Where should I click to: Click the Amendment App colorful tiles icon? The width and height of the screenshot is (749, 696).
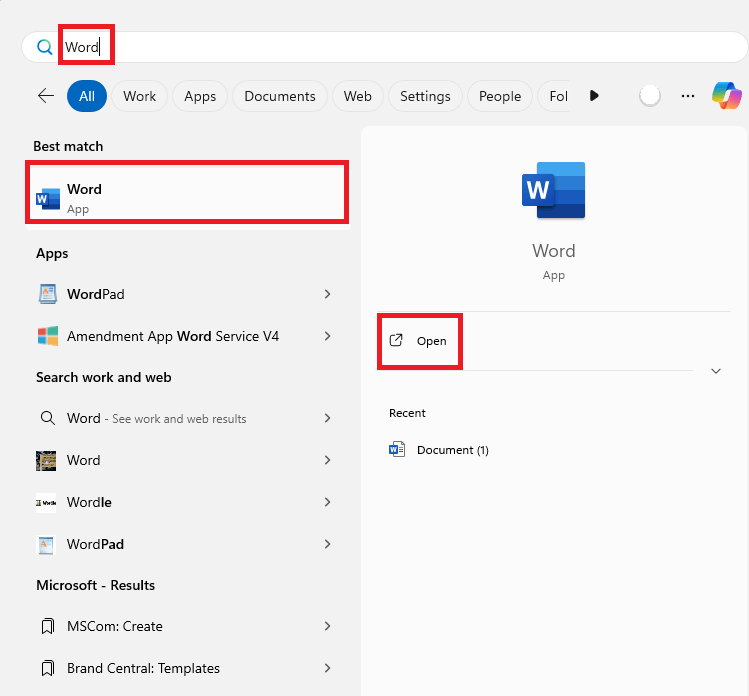pyautogui.click(x=48, y=336)
